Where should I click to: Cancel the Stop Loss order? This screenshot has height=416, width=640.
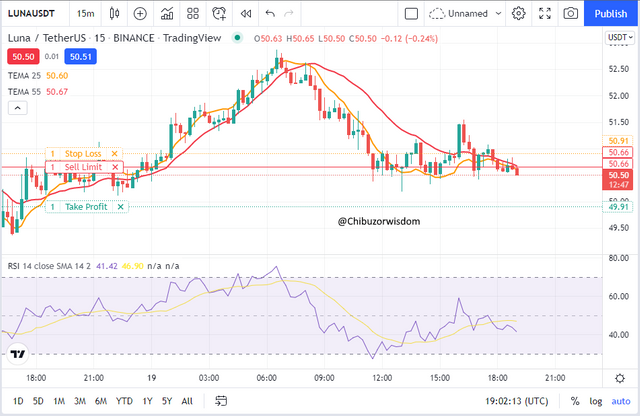click(x=115, y=154)
